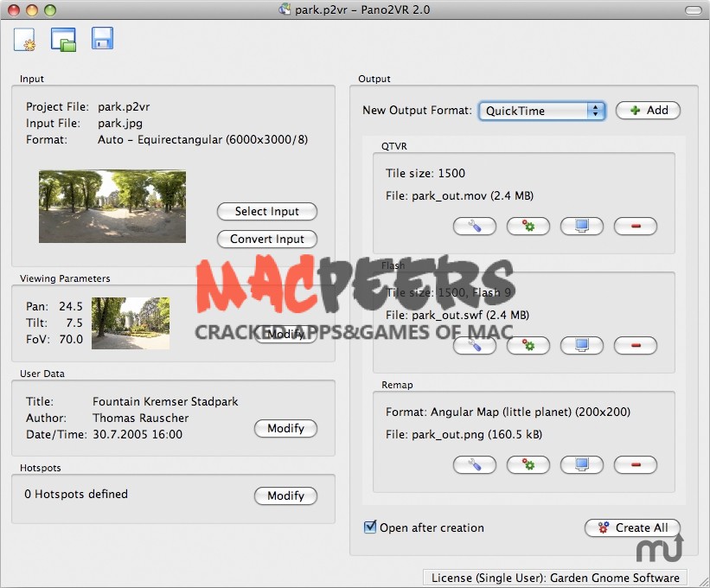
Task: Click 'File: park_out.png (160.5 kB)' text
Action: (464, 435)
